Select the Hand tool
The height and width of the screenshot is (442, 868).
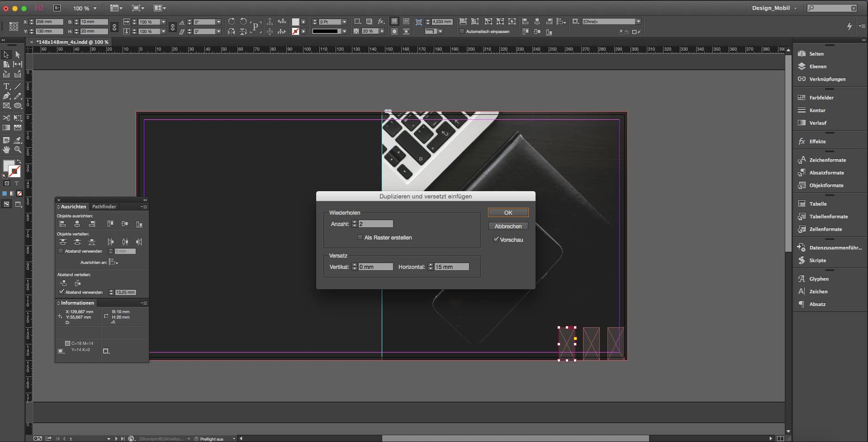(x=6, y=150)
